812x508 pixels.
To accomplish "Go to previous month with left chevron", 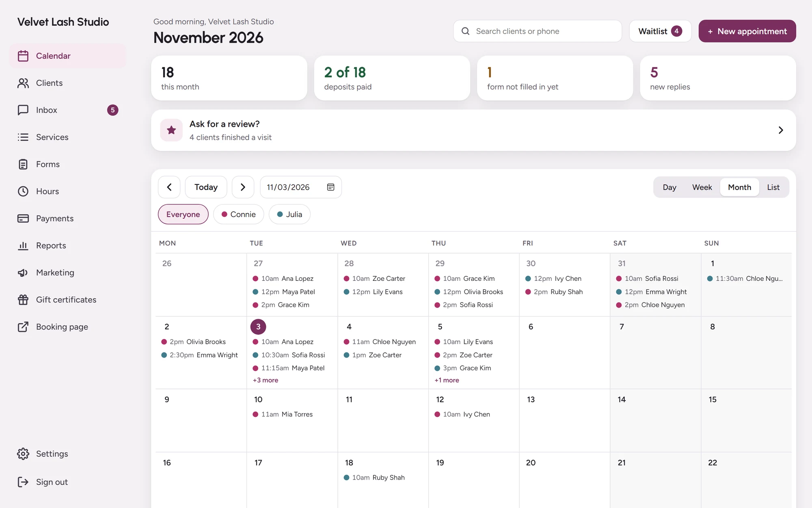I will click(x=169, y=187).
